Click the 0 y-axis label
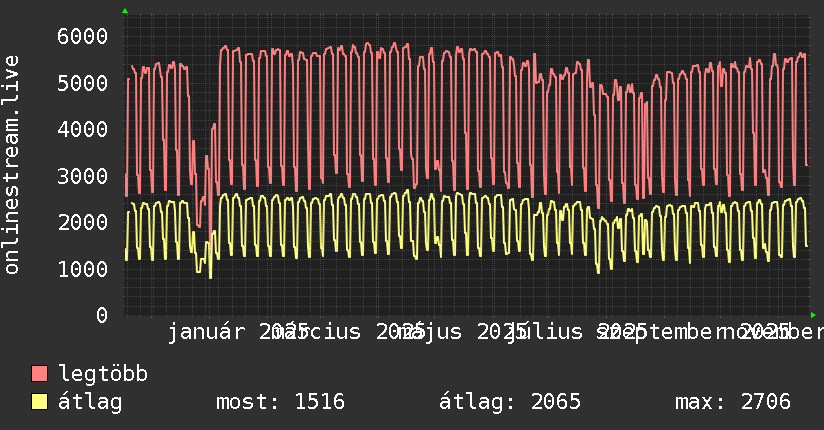 101,315
